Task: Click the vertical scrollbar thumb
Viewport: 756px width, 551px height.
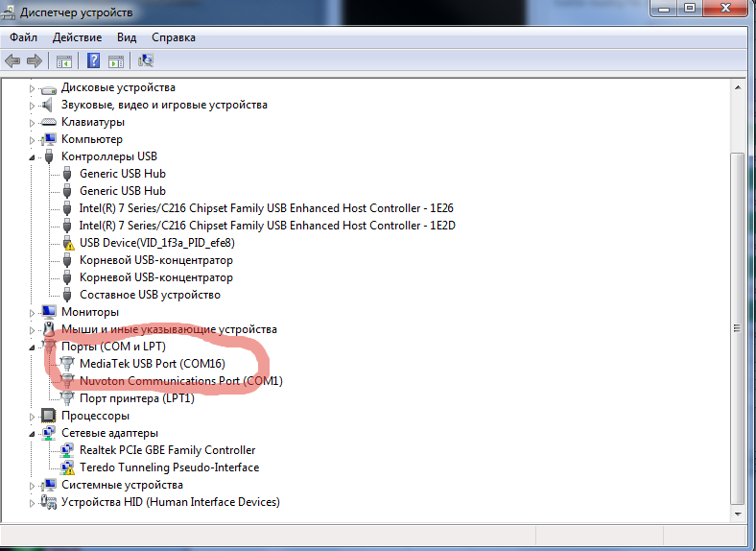Action: (737, 329)
